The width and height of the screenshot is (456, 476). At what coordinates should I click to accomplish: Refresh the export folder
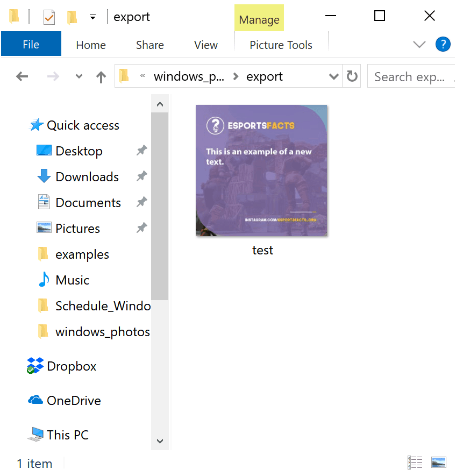point(352,76)
